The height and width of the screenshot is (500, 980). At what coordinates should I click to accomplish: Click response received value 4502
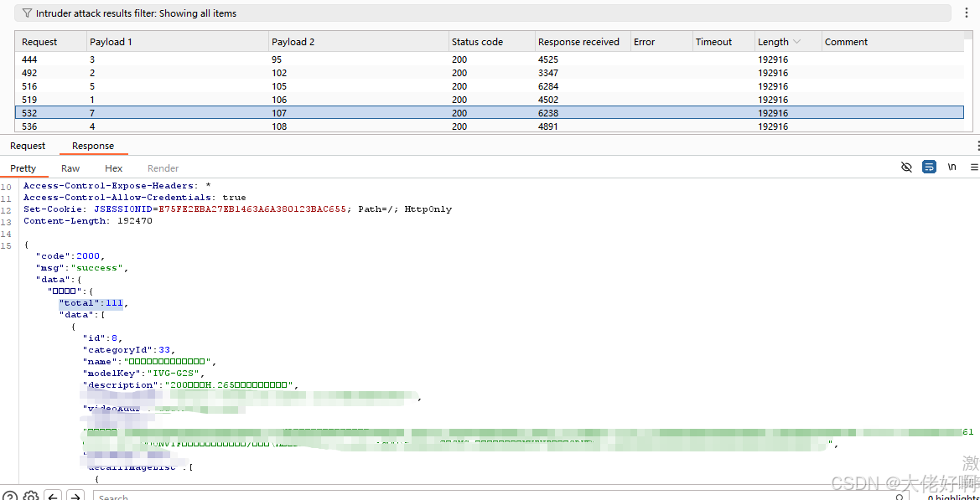[x=548, y=100]
